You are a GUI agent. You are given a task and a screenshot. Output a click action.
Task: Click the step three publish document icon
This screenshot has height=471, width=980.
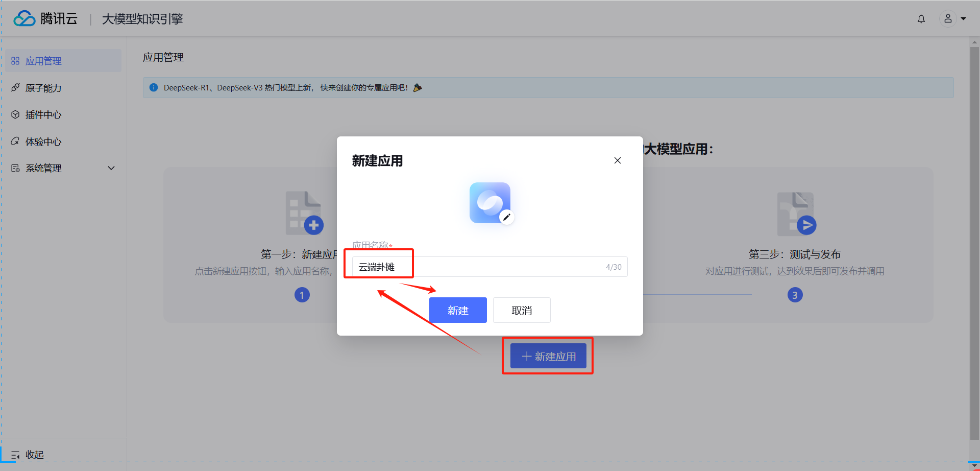pyautogui.click(x=796, y=214)
